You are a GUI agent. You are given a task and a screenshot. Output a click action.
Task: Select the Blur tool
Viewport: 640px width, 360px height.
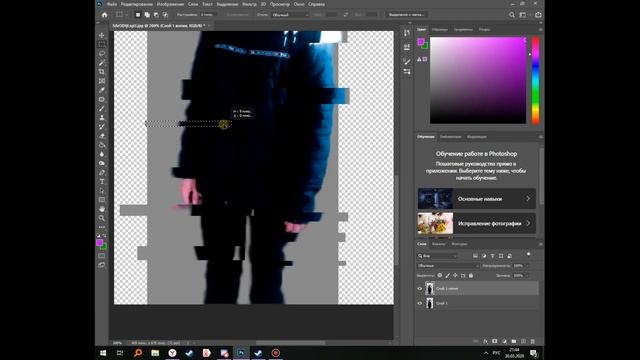tap(102, 154)
